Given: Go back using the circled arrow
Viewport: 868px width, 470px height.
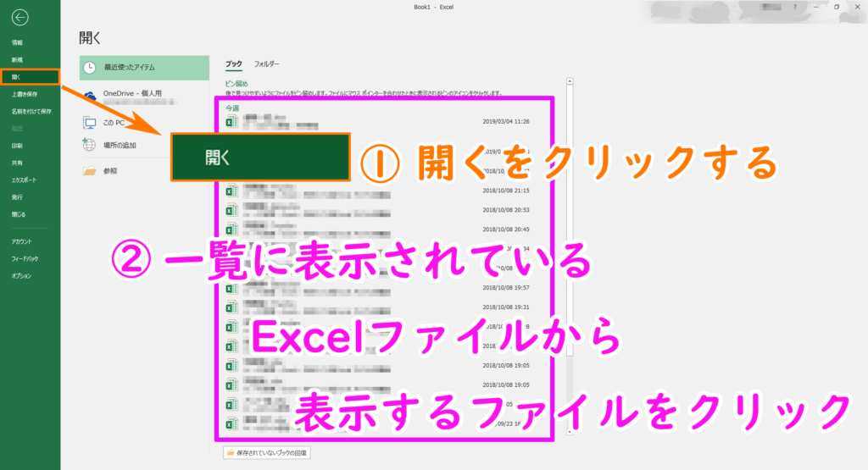Looking at the screenshot, I should click(20, 18).
